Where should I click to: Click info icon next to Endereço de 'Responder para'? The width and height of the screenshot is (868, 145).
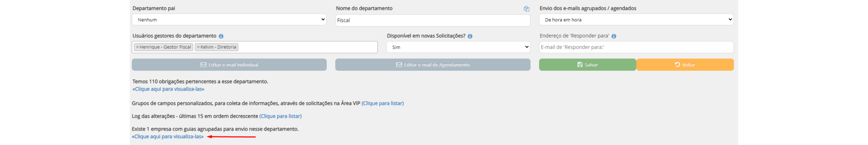[614, 36]
